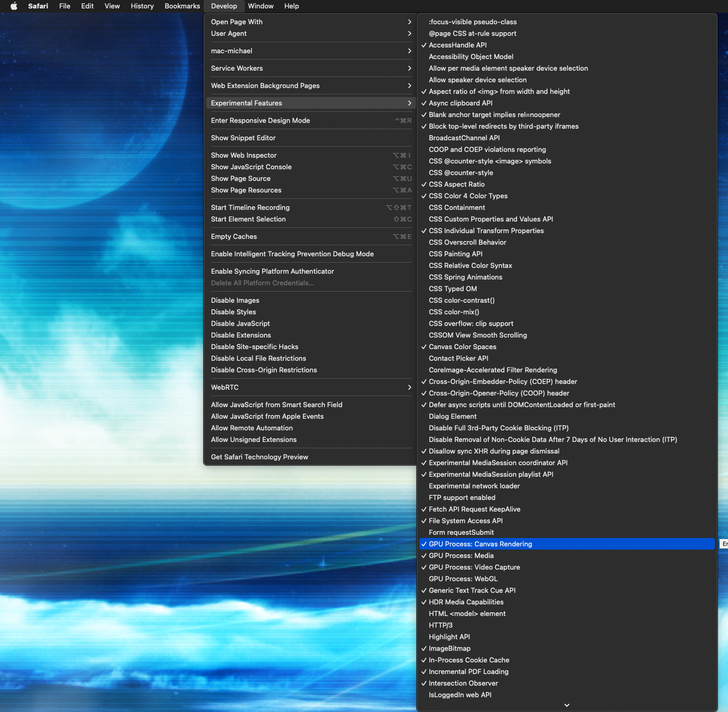The width and height of the screenshot is (728, 712).
Task: Toggle GPU Process: Video Capture
Action: 567,567
